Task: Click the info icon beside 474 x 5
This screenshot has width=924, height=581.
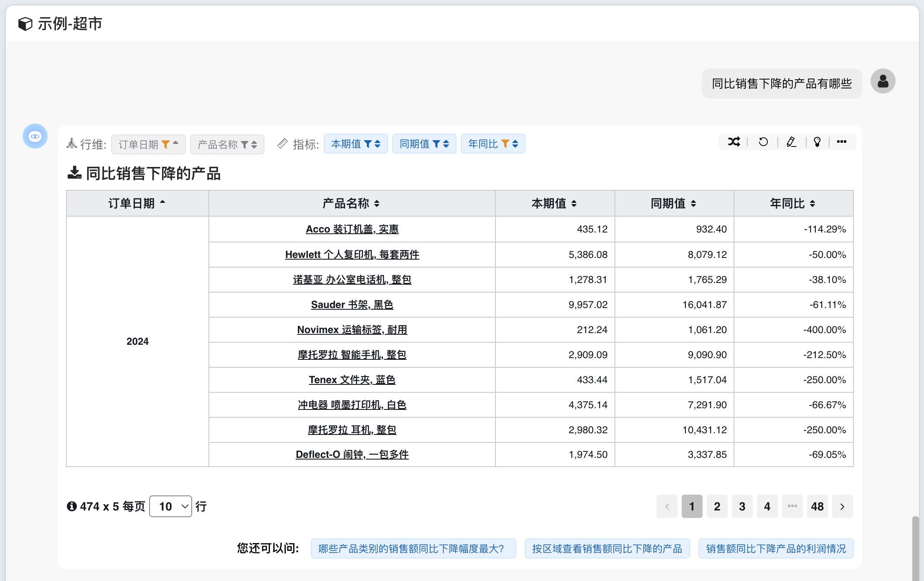Action: click(x=72, y=506)
